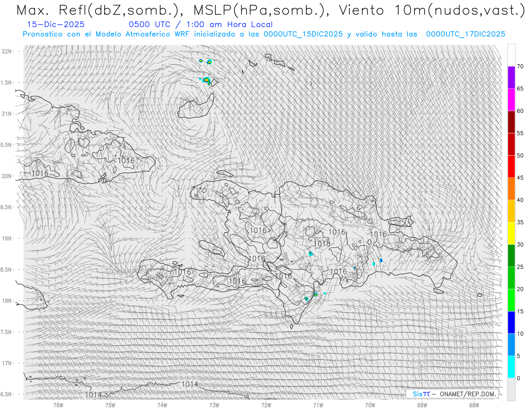Select the yellow 30–35 dBZ color swatch

point(511,233)
